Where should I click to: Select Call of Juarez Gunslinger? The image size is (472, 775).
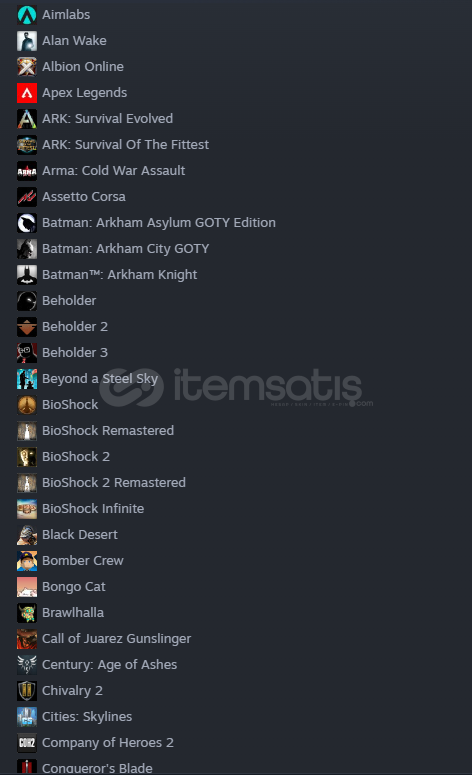[116, 639]
